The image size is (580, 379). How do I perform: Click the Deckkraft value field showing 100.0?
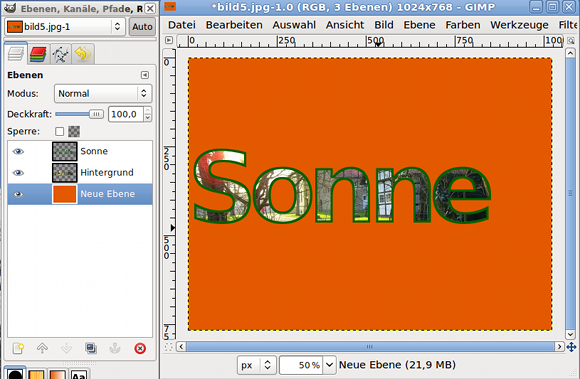(x=125, y=114)
